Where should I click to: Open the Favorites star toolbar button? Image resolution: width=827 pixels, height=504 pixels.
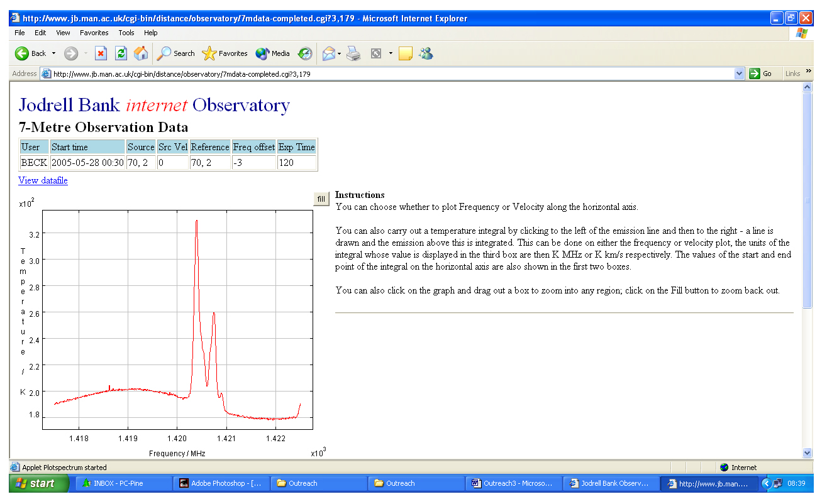pos(225,53)
